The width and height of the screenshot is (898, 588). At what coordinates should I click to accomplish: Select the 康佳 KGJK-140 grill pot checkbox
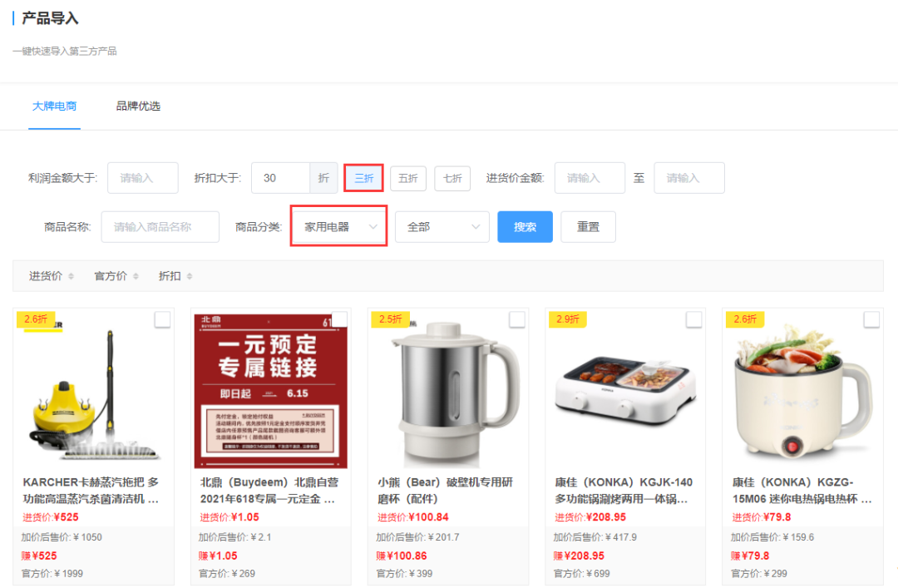(694, 320)
